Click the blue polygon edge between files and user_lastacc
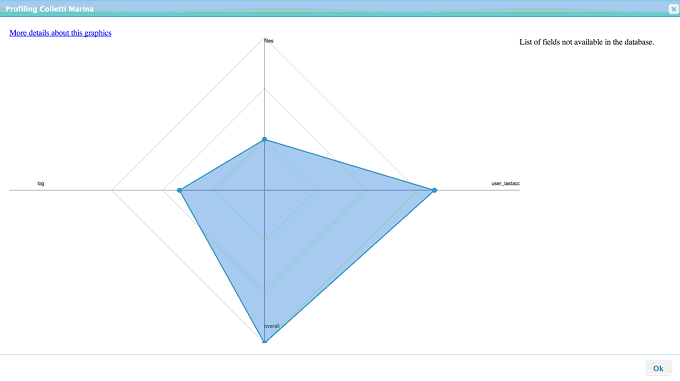Viewport: 680px width, 381px height. pyautogui.click(x=350, y=165)
